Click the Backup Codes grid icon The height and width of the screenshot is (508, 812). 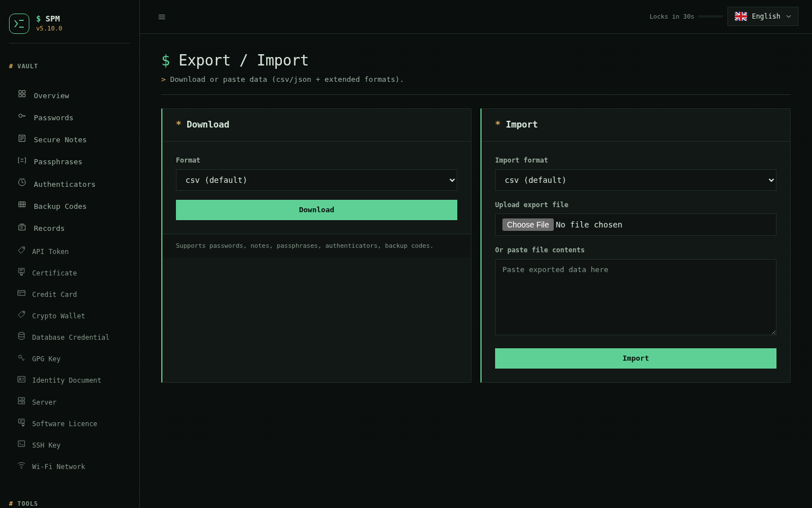pos(22,204)
